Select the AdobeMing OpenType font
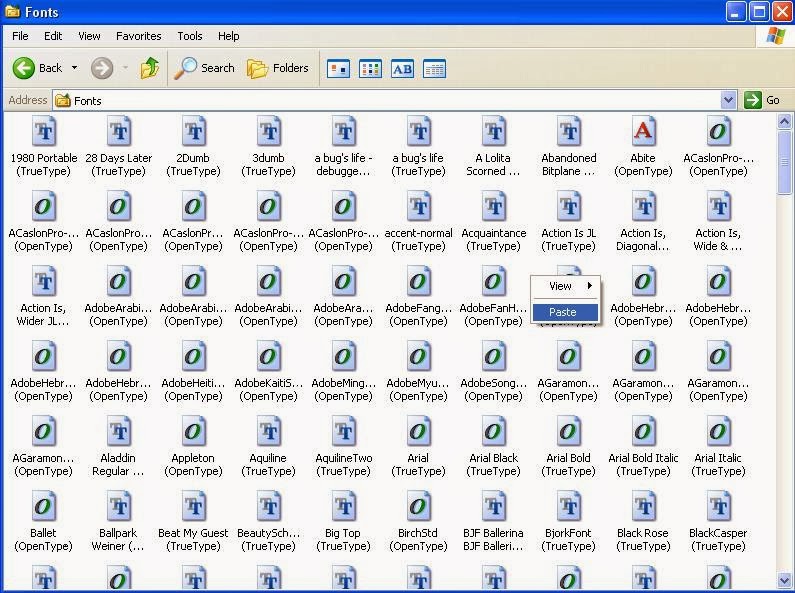The image size is (795, 593). click(x=343, y=372)
